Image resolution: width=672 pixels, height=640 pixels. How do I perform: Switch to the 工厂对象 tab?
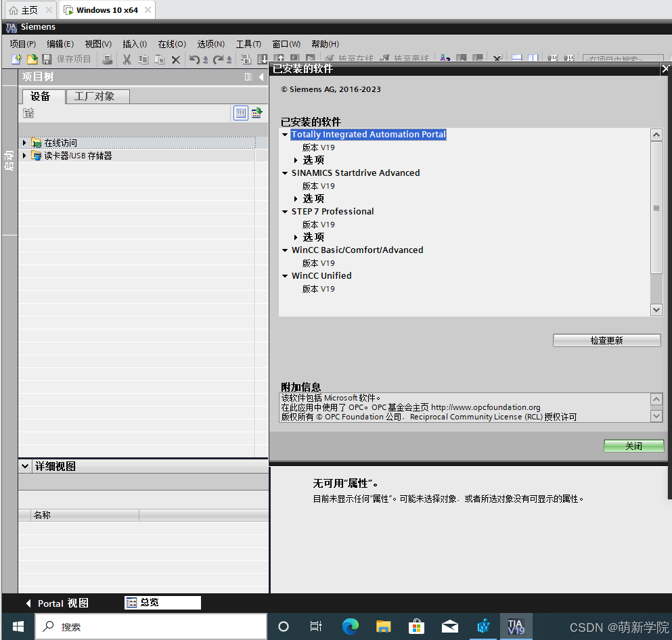point(97,96)
